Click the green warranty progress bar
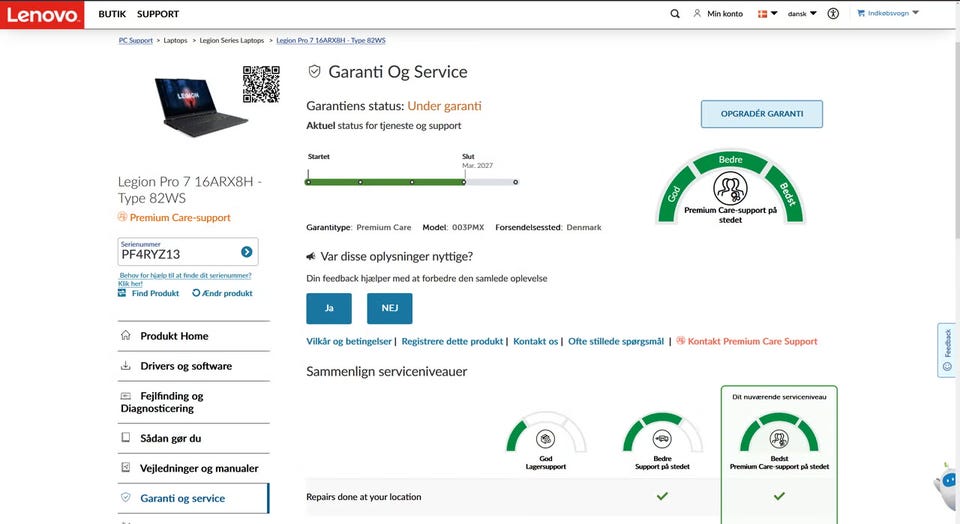The width and height of the screenshot is (960, 524). 386,182
